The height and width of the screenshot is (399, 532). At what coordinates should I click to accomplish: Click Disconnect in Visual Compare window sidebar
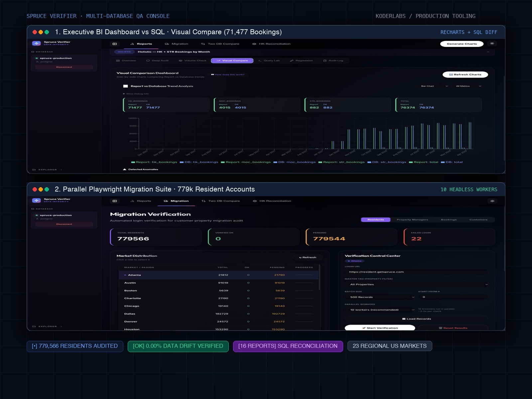click(x=64, y=67)
